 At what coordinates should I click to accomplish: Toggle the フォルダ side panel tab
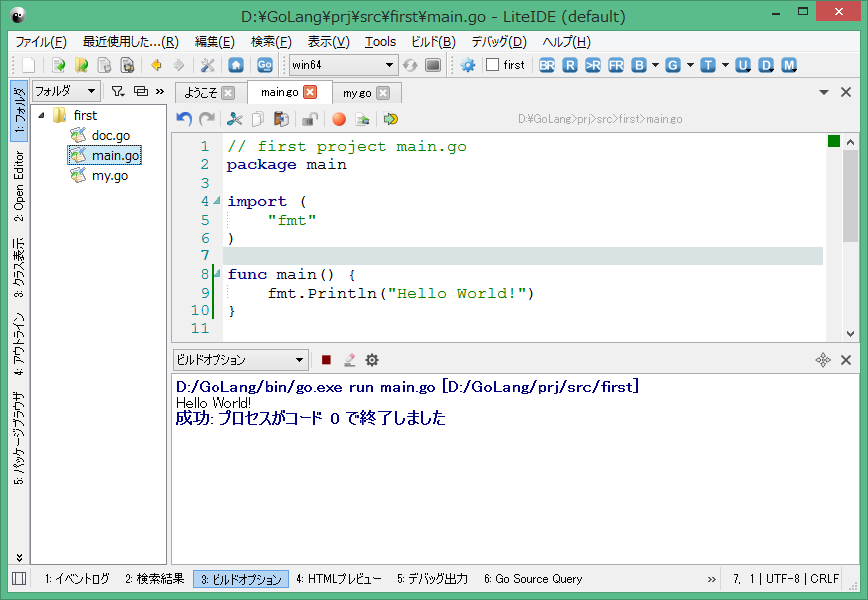pos(19,114)
